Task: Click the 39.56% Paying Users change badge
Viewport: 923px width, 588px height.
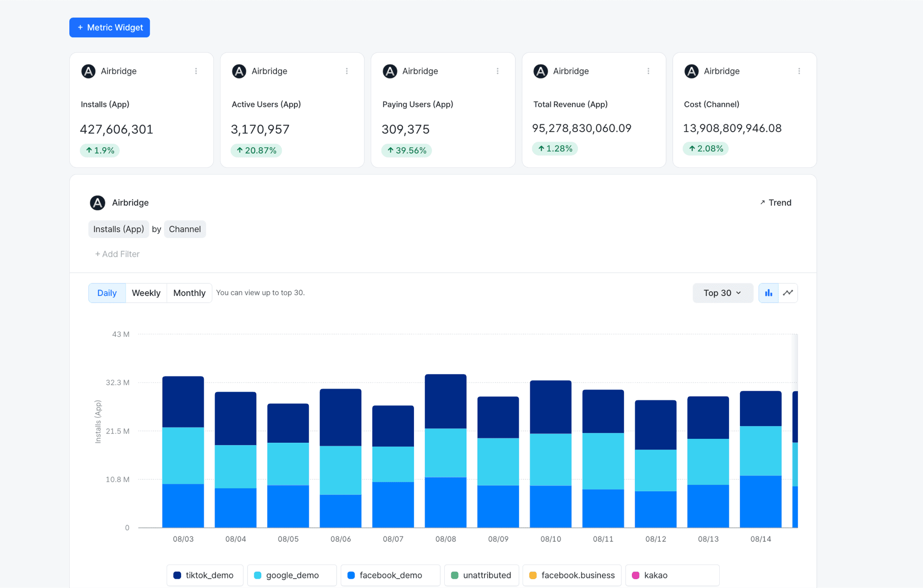Action: pos(407,150)
